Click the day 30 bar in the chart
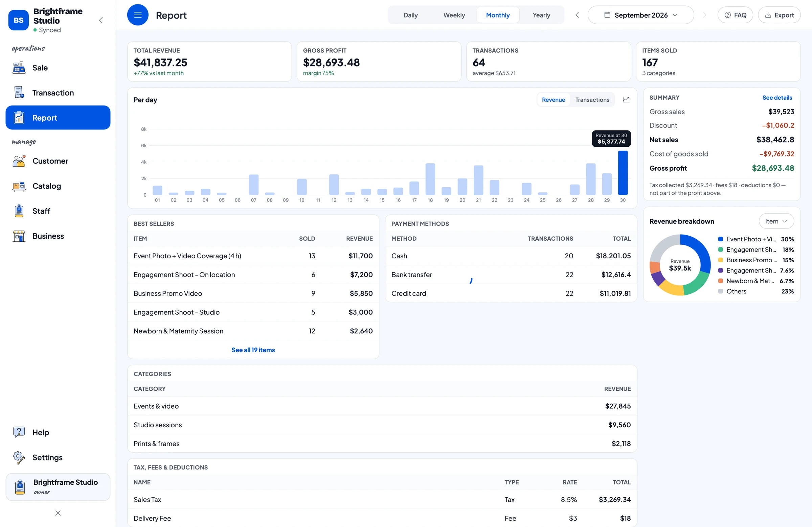Image resolution: width=812 pixels, height=527 pixels. [623, 172]
